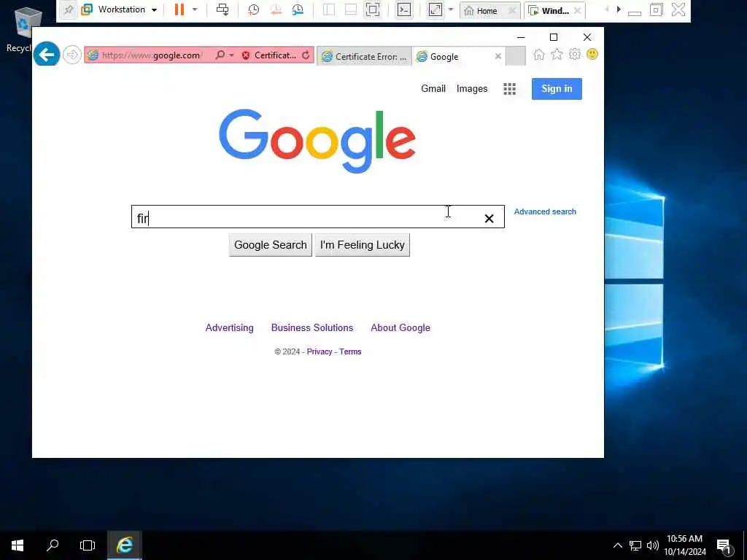Open a new Internet Explorer tab
This screenshot has height=560, width=747.
(x=516, y=55)
